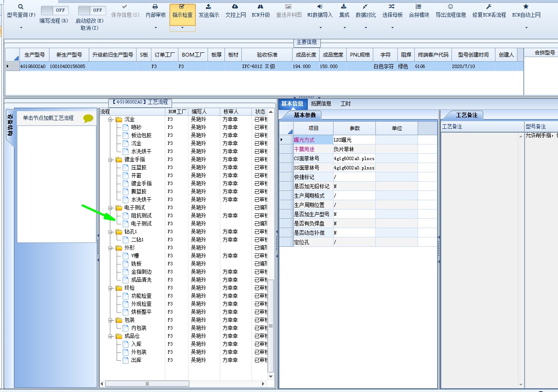Viewport: 558px width, 392px height.
Task: Click the 合拼模块 list icon
Action: pos(418,7)
